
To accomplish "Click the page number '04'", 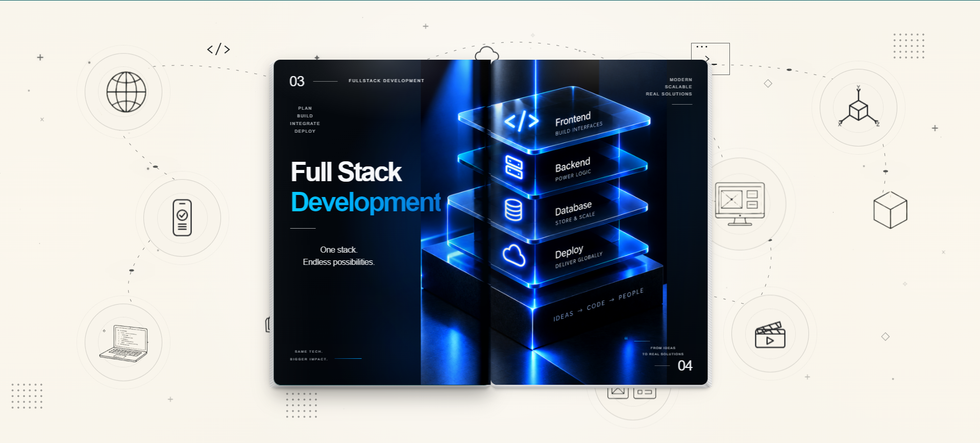I will (685, 365).
